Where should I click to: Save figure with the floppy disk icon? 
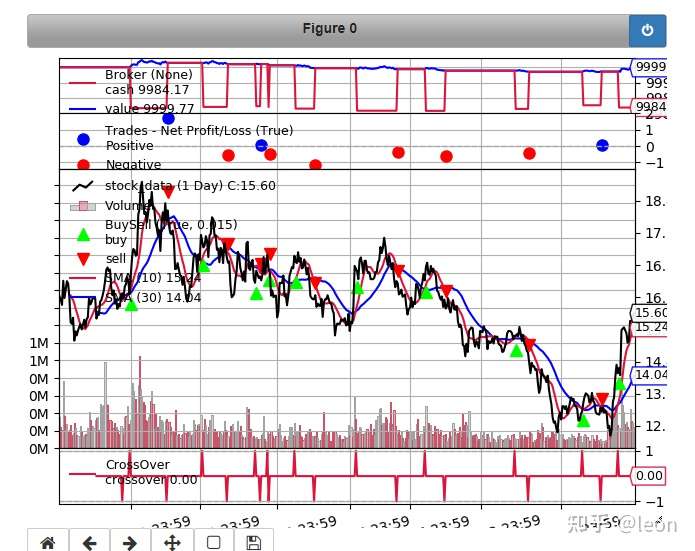click(x=254, y=543)
